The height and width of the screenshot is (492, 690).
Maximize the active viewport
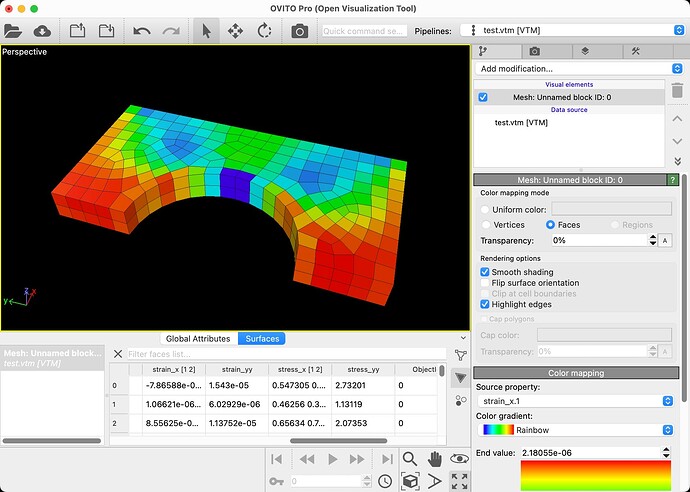tap(459, 481)
